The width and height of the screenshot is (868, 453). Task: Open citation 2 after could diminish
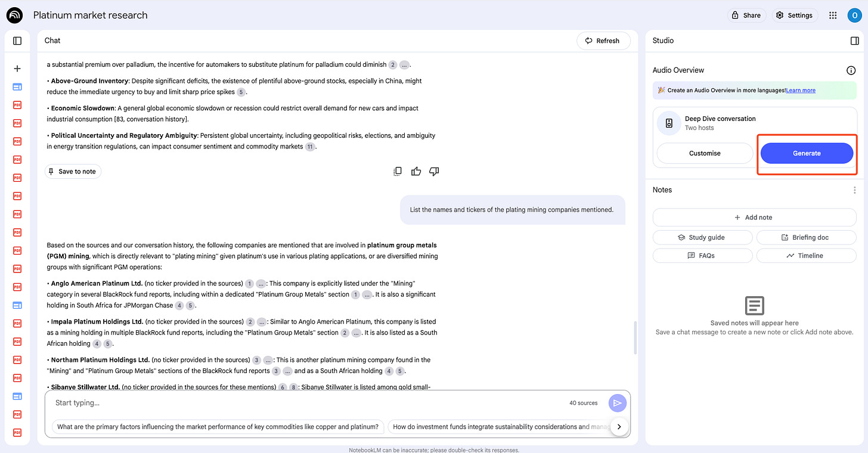point(392,64)
